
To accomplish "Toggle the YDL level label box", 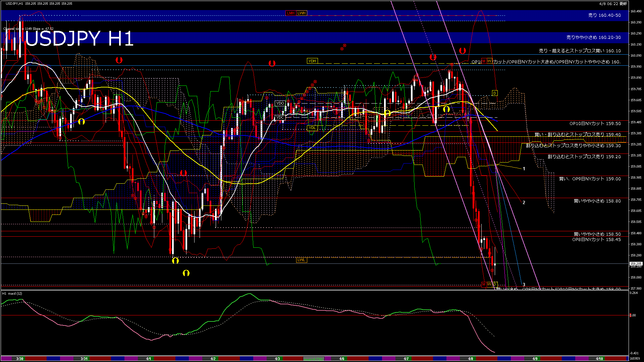I will (x=313, y=128).
